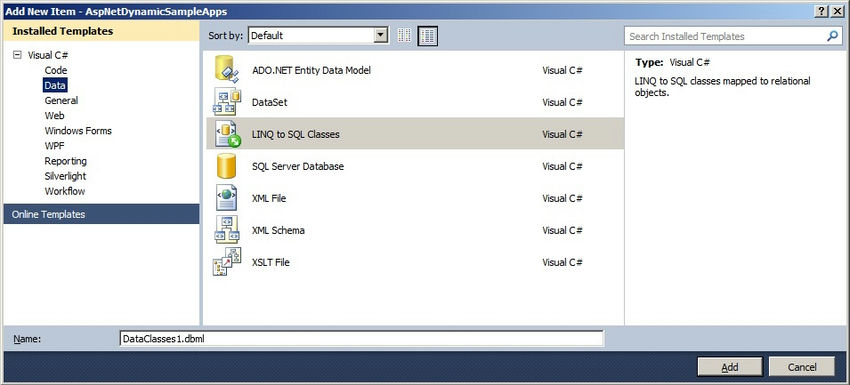Viewport: 850px width, 385px height.
Task: Select the Code category
Action: (56, 70)
